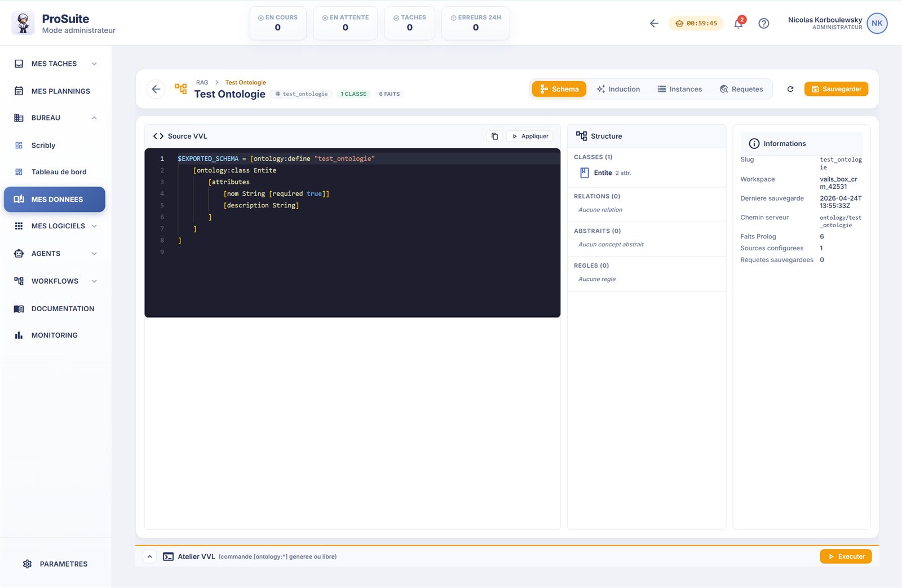The width and height of the screenshot is (902, 588).
Task: Click the Aucune regle text
Action: [597, 279]
